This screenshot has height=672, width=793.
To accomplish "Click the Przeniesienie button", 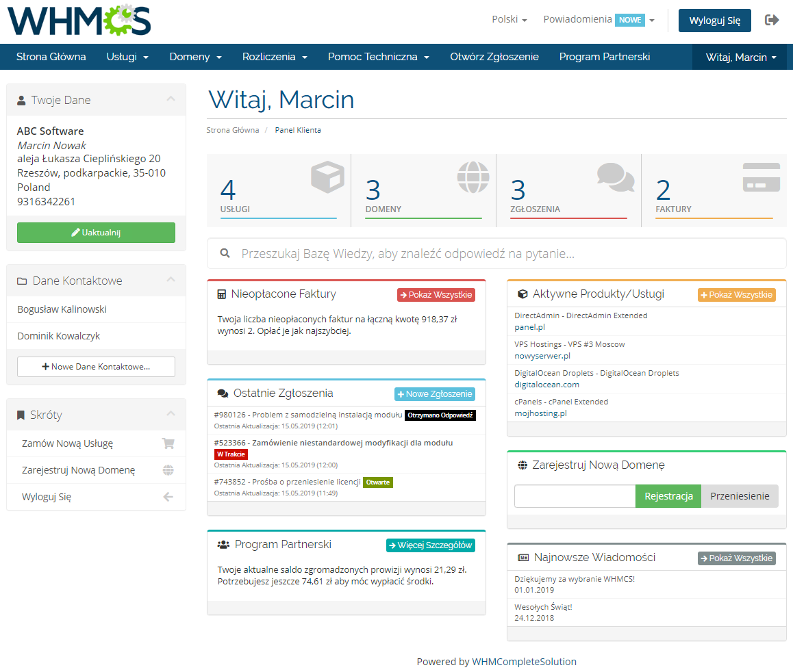I will click(740, 496).
